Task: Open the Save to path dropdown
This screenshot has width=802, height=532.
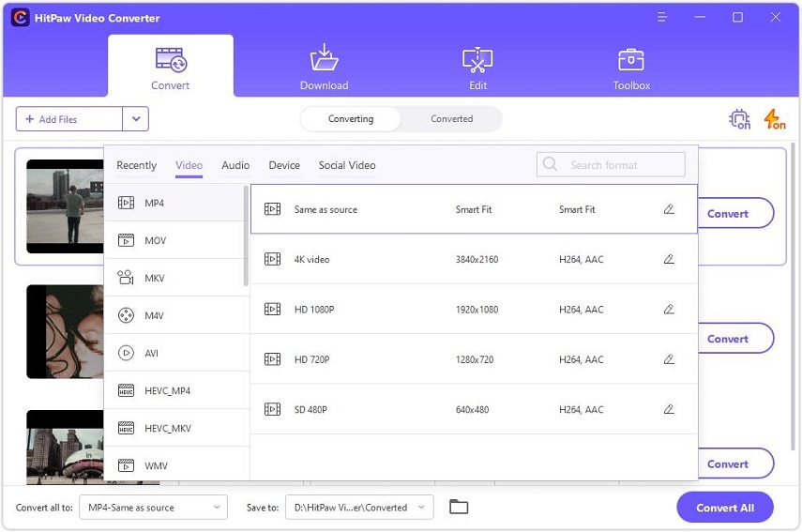Action: click(359, 508)
